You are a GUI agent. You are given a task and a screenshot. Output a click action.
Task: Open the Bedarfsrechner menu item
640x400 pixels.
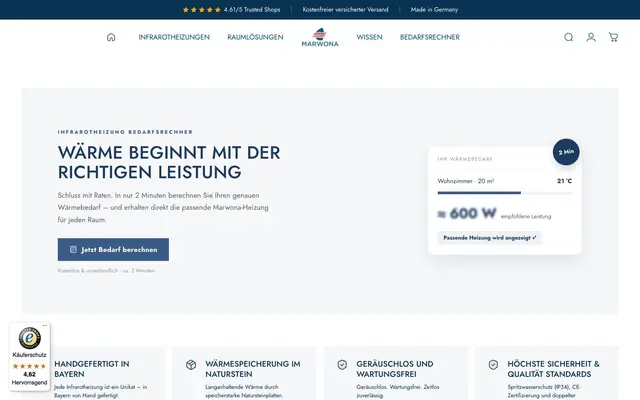430,37
